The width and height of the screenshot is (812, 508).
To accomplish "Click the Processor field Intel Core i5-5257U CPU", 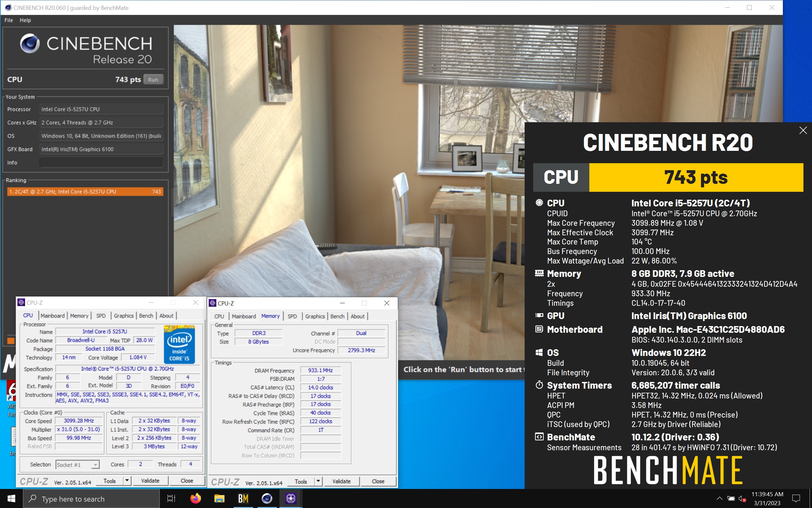I will pyautogui.click(x=101, y=109).
